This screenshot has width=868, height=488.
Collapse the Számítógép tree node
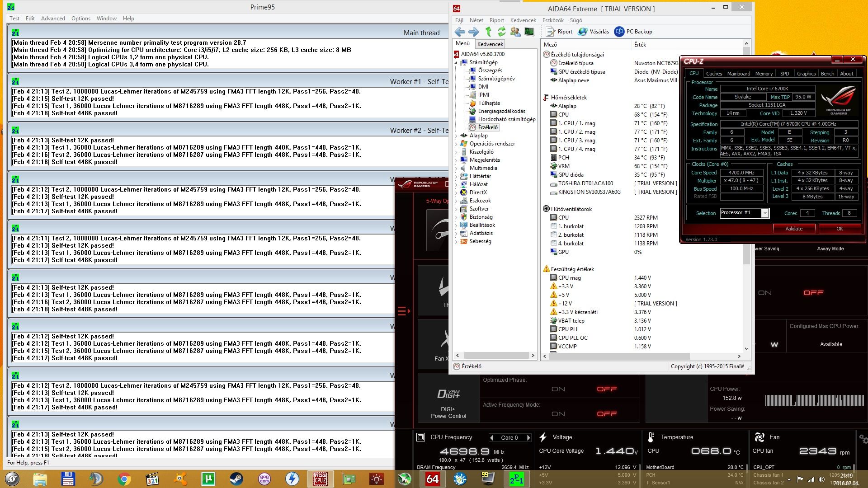[456, 63]
